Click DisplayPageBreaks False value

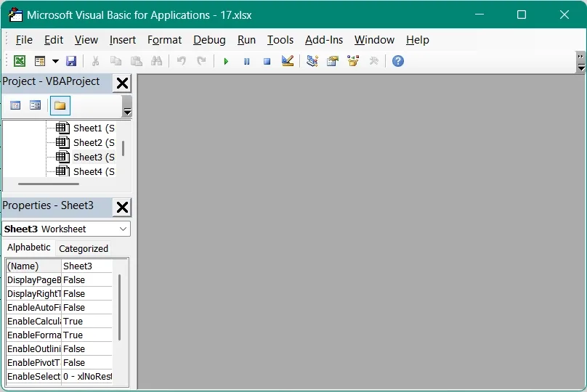pos(87,279)
